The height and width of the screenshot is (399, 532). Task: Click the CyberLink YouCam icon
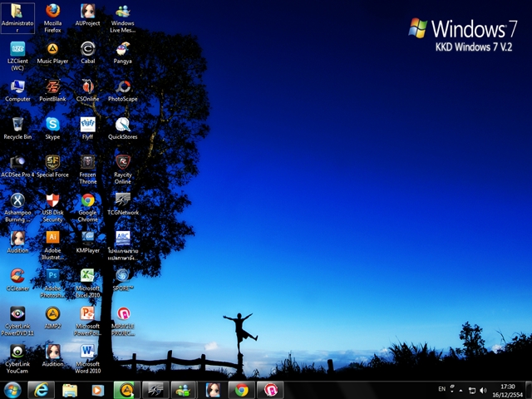coord(17,359)
